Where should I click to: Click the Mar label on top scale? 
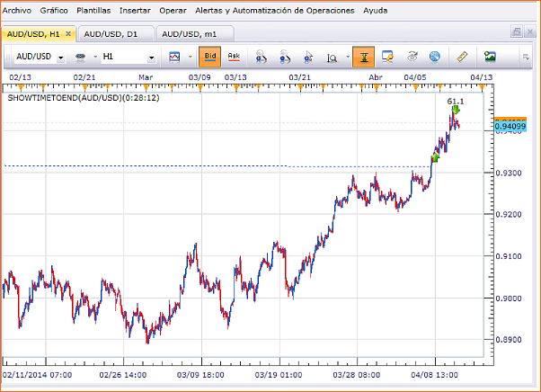146,77
